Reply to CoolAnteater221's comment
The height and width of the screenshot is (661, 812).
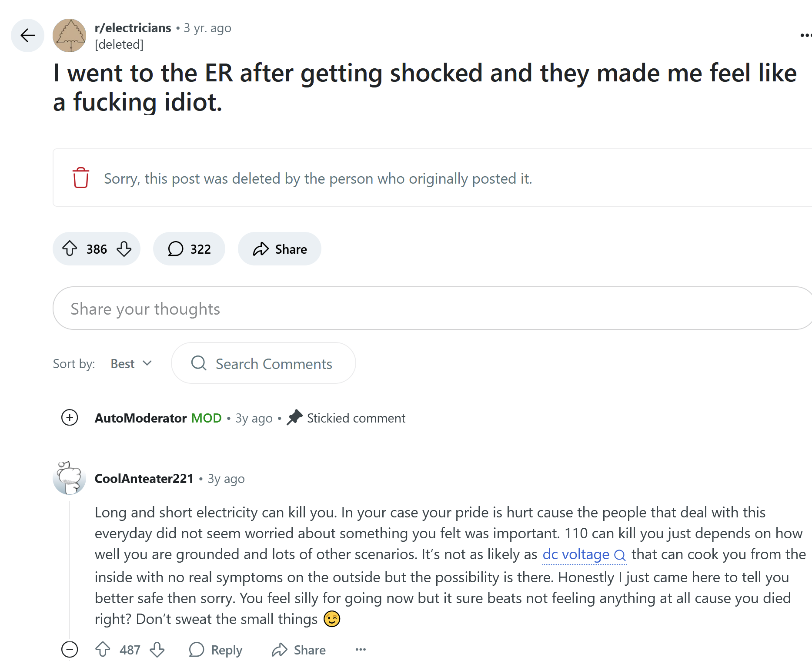pyautogui.click(x=216, y=649)
